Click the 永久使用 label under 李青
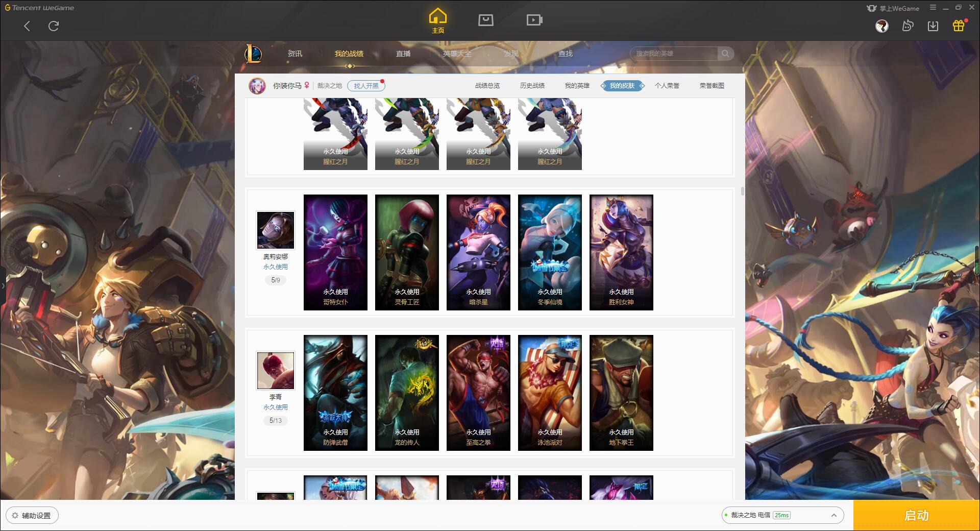Screen dimensions: 980x531 pos(276,407)
